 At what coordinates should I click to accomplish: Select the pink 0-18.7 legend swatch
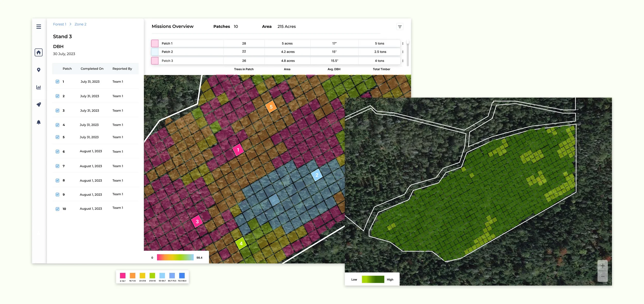(123, 275)
